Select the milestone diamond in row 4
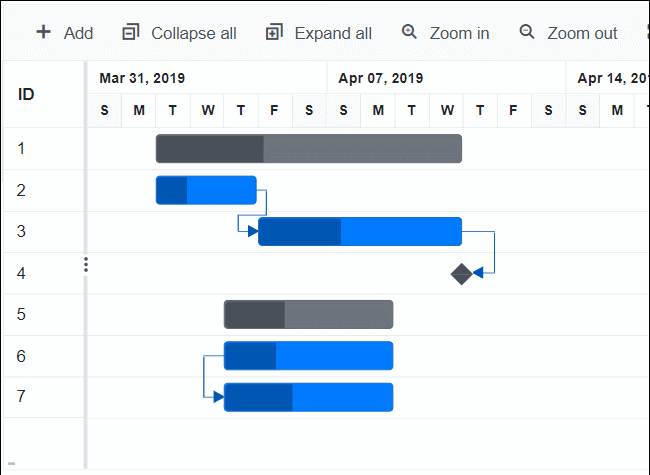650x475 pixels. [x=461, y=273]
